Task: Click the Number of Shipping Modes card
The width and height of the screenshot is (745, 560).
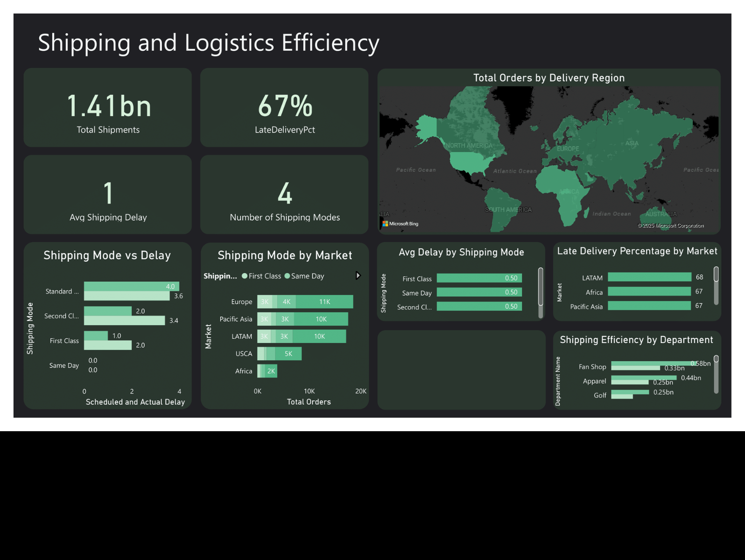Action: [284, 195]
